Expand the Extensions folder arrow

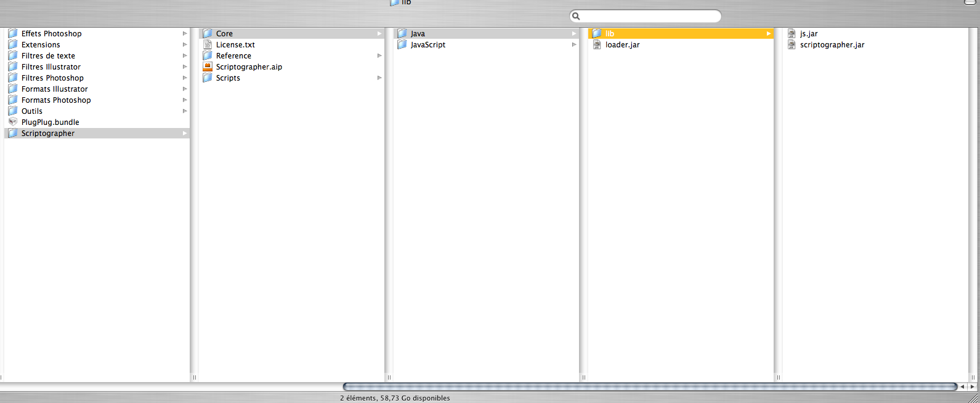pyautogui.click(x=185, y=44)
